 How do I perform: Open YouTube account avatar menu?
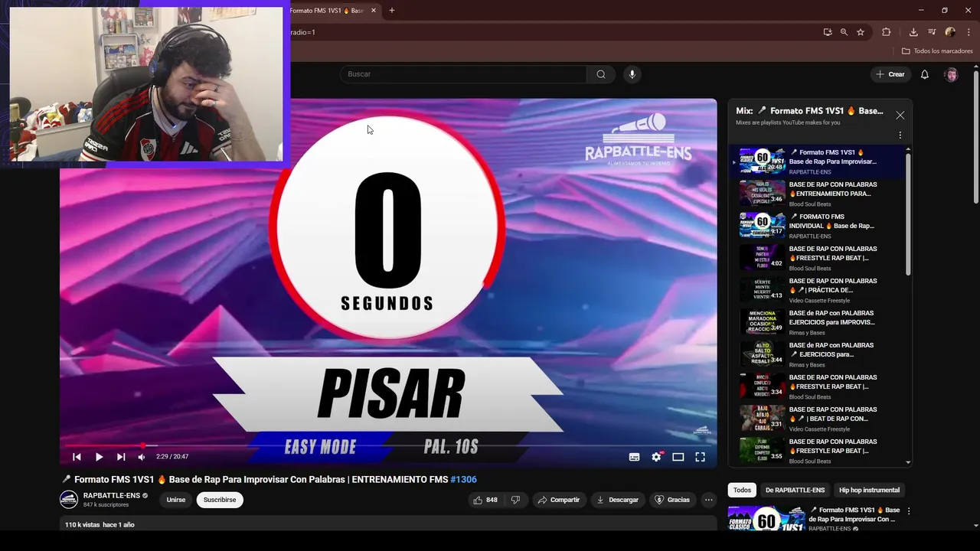(951, 74)
